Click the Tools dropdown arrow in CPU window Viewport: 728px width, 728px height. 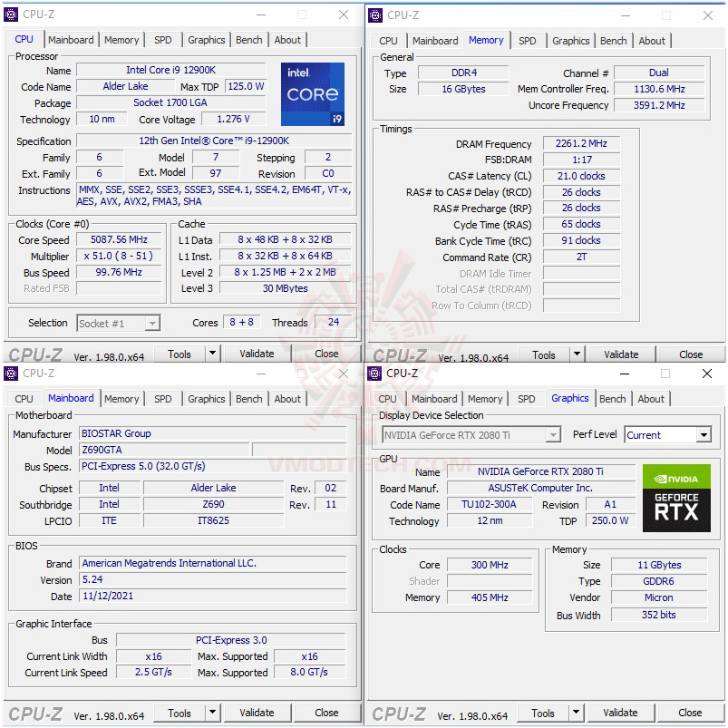click(x=210, y=354)
